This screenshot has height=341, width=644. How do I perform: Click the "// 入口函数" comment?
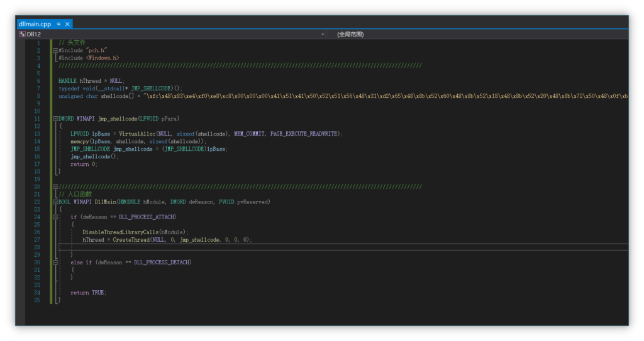click(75, 194)
